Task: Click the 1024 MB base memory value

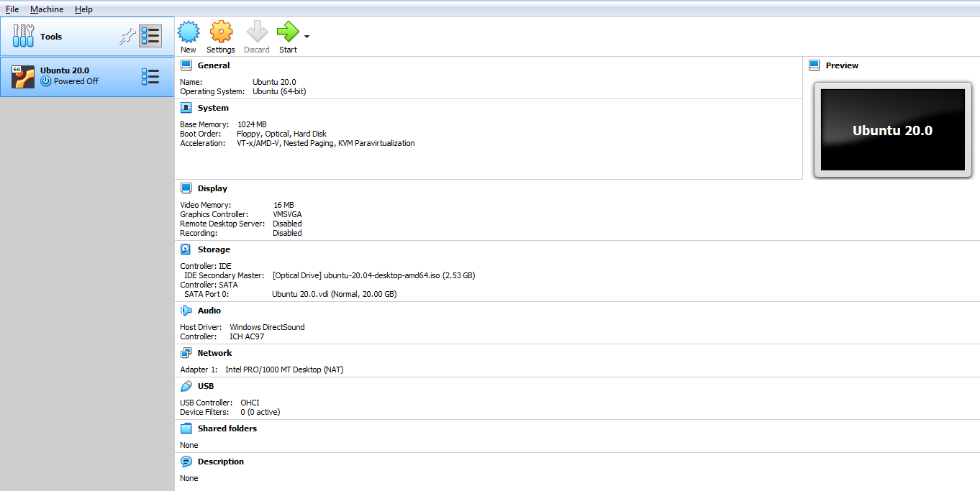Action: (252, 124)
